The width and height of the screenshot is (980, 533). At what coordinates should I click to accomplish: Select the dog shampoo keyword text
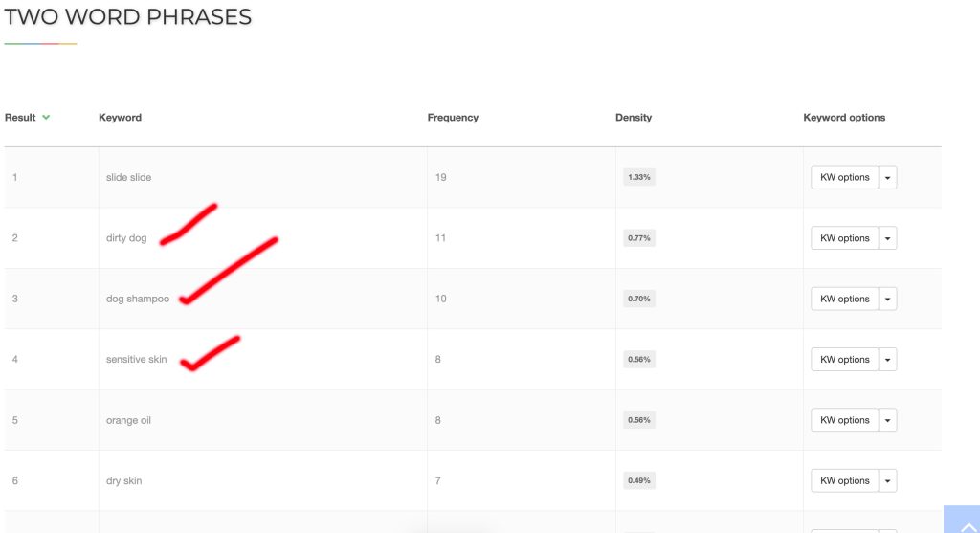[x=138, y=300]
